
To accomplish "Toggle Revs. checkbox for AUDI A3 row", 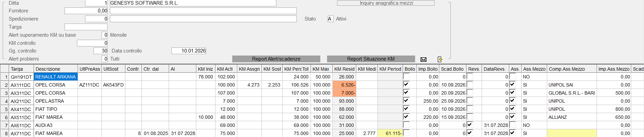I will [x=470, y=125].
